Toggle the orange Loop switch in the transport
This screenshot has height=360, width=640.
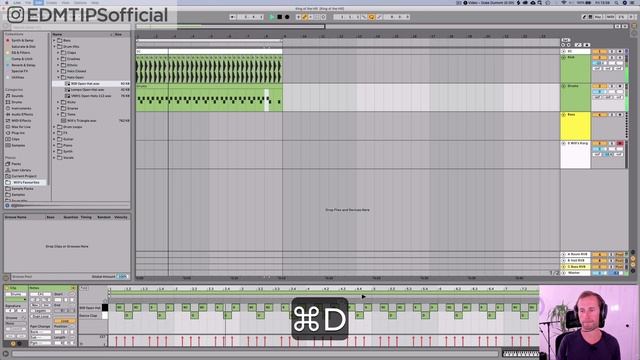point(371,17)
